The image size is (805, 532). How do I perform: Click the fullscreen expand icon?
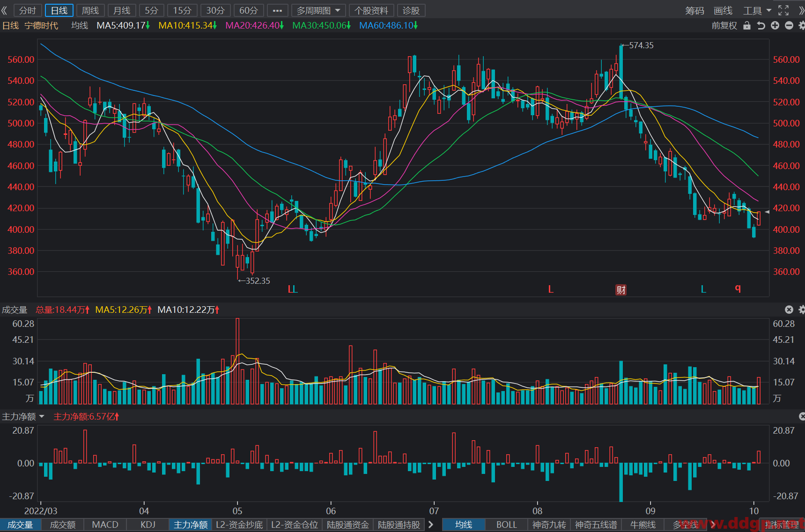(783, 10)
